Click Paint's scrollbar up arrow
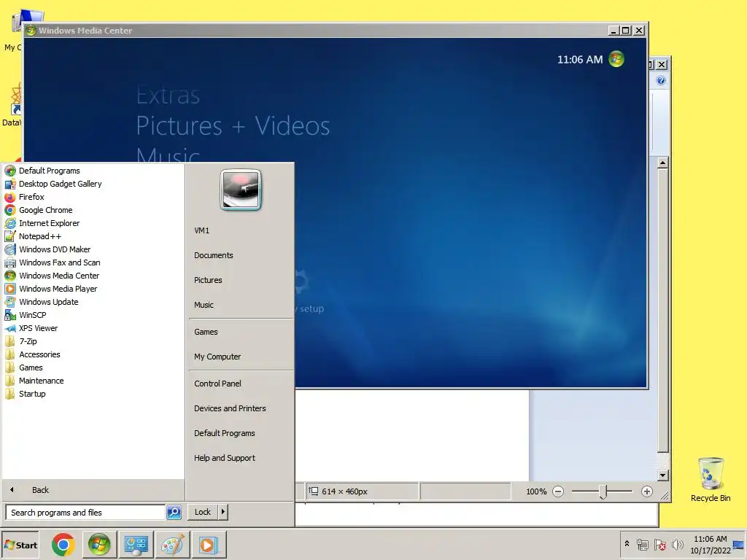Viewport: 747px width, 560px height. [662, 163]
